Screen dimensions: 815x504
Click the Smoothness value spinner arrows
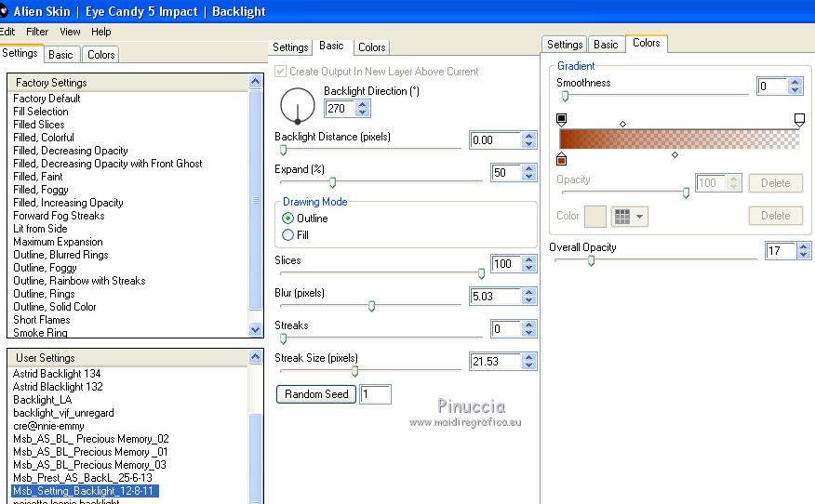coord(795,86)
